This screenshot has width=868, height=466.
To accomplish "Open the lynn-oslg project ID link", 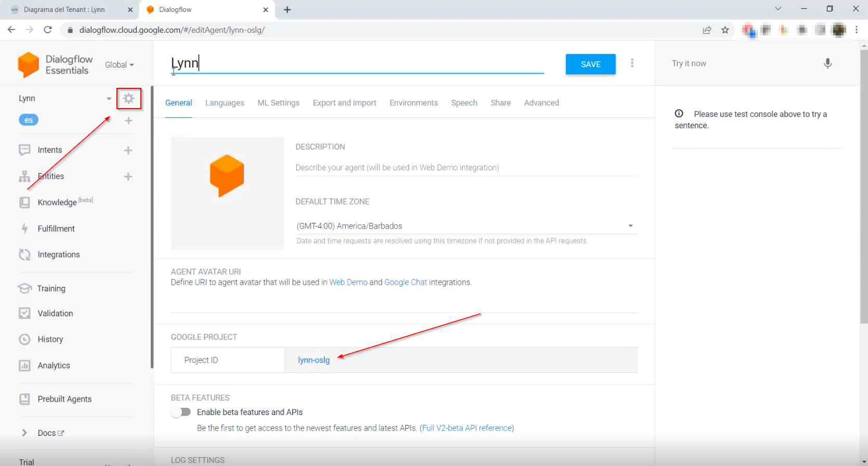I will click(x=314, y=360).
